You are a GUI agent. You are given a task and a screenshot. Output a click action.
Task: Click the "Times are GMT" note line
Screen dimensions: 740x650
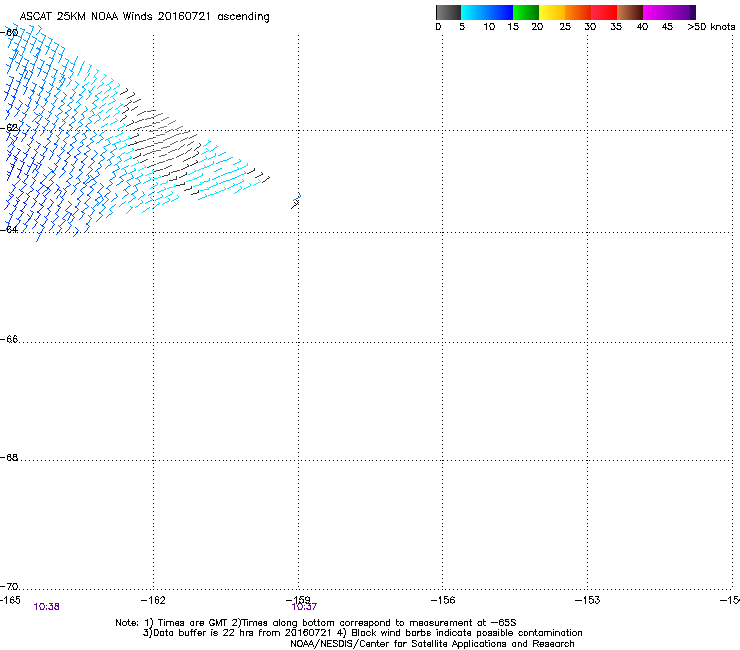click(x=316, y=623)
